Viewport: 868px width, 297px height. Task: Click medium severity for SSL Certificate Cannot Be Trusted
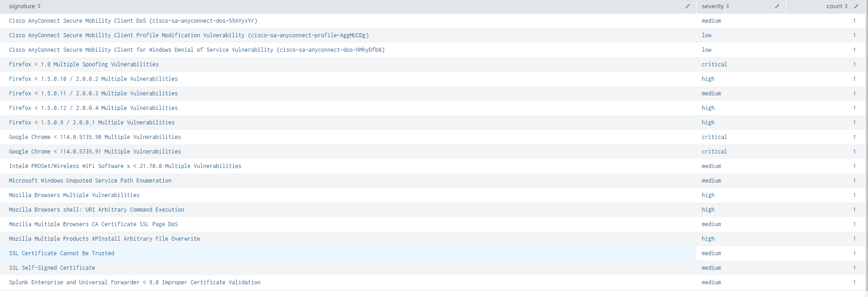(711, 253)
